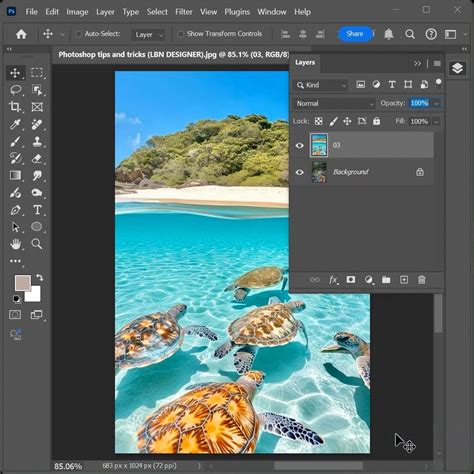Select the Brush tool

15,141
